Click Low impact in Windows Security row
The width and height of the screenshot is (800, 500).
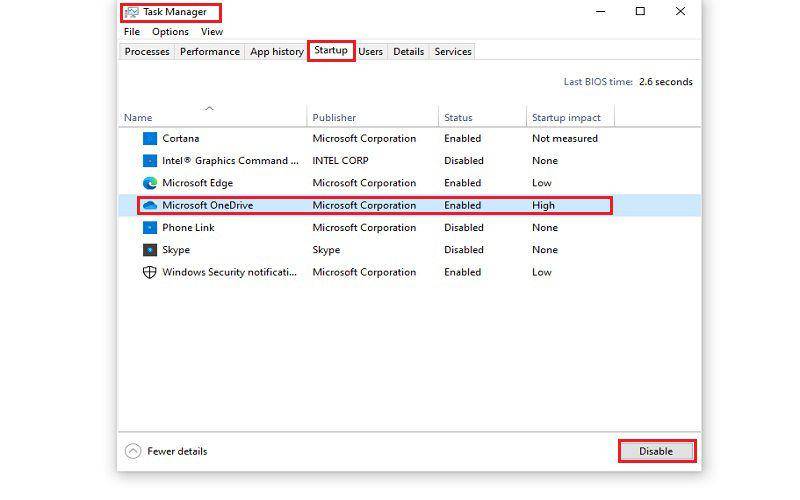(x=542, y=272)
